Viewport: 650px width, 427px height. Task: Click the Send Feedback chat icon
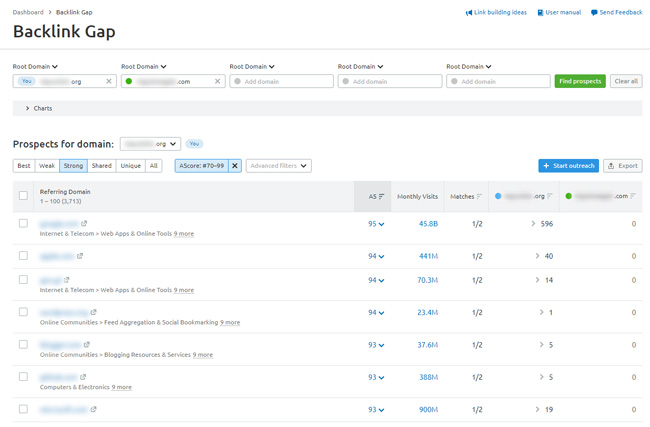click(x=594, y=13)
